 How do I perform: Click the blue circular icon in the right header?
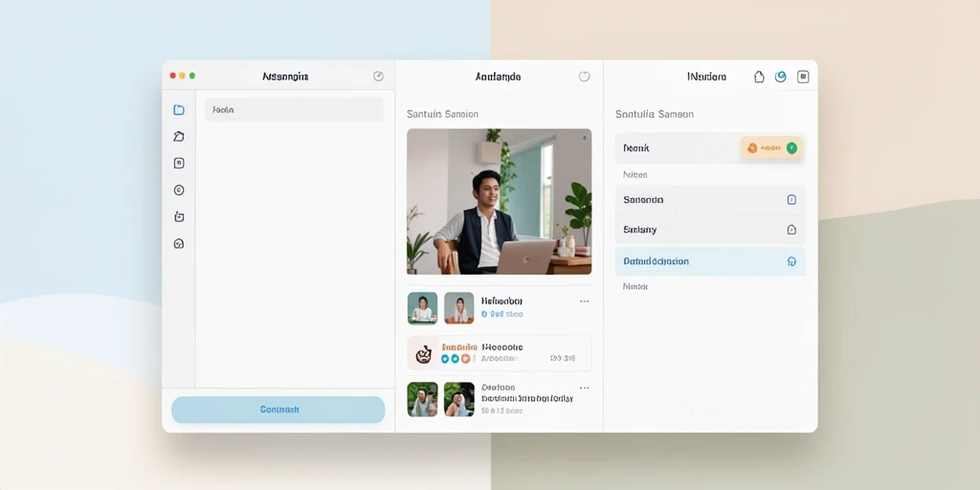(781, 77)
